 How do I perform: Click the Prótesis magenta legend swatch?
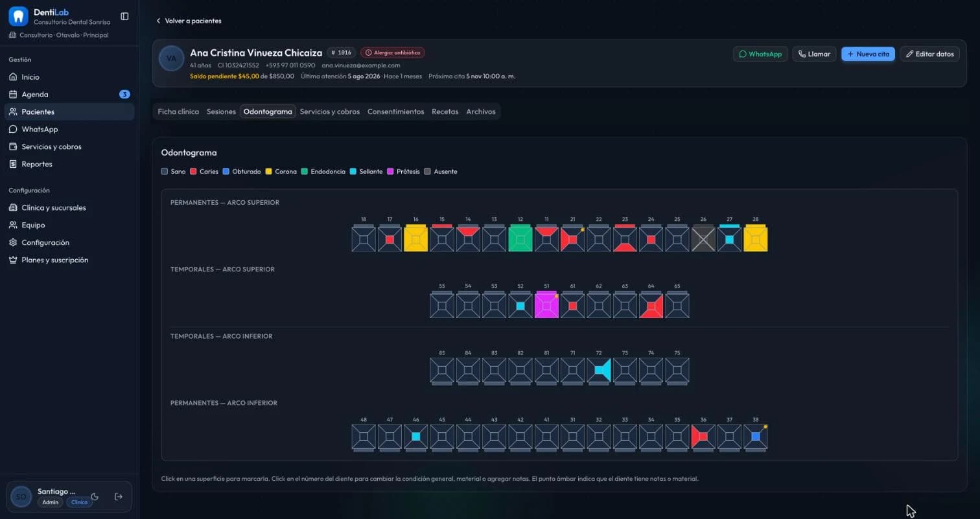tap(390, 172)
